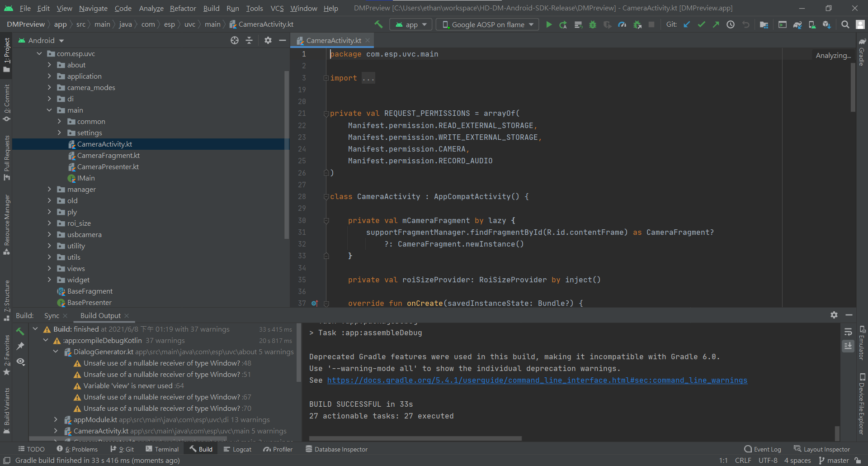The width and height of the screenshot is (868, 466).
Task: Open the Refactor menu
Action: tap(183, 8)
